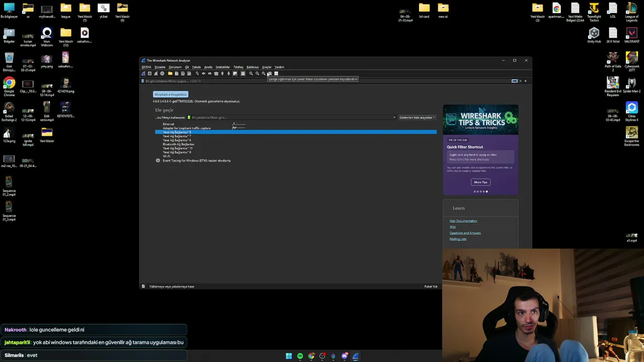This screenshot has width=644, height=362.
Task: Select 'Yerel Ağ Bağlantısı* 8' interface
Action: (x=296, y=132)
